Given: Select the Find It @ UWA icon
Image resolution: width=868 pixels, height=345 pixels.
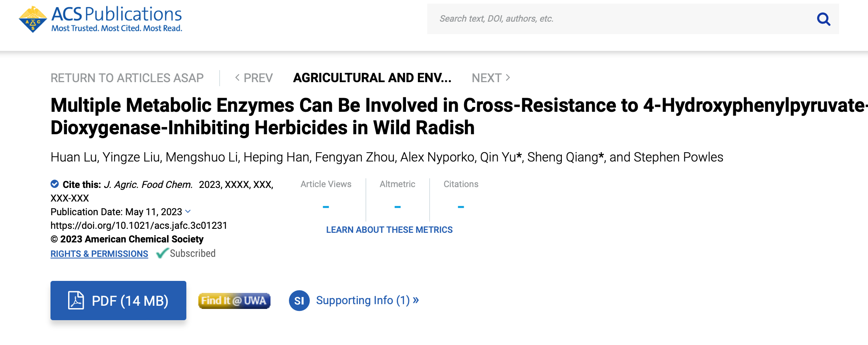Looking at the screenshot, I should point(234,300).
